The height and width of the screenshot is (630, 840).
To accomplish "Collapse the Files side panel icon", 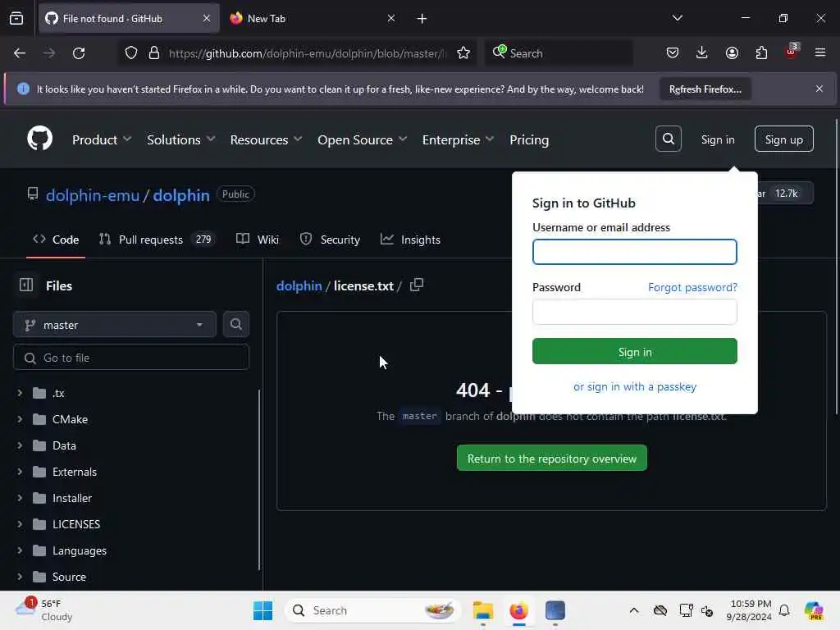I will pos(25,285).
